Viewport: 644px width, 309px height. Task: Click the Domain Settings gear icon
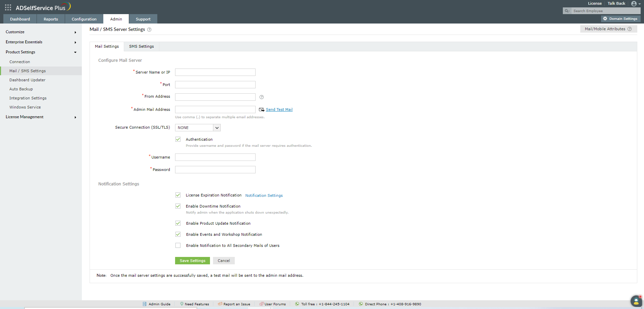[605, 18]
